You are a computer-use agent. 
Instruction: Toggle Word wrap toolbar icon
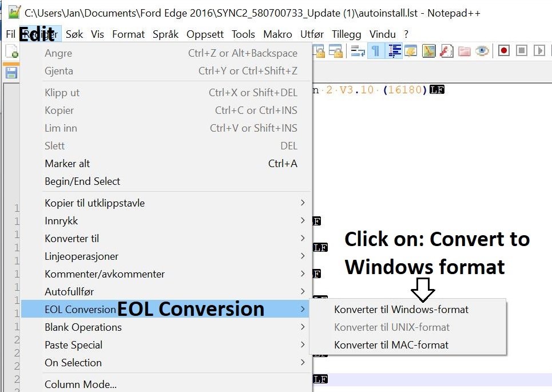click(358, 52)
